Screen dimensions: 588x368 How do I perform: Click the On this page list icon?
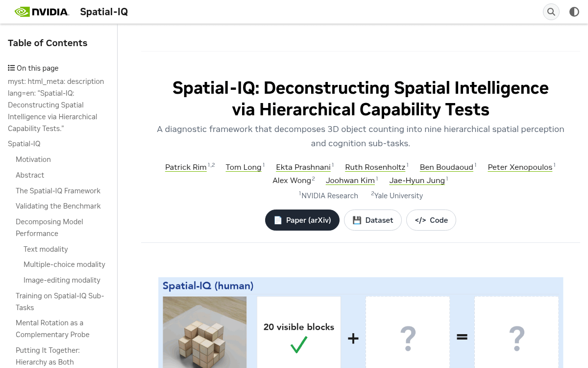point(11,68)
